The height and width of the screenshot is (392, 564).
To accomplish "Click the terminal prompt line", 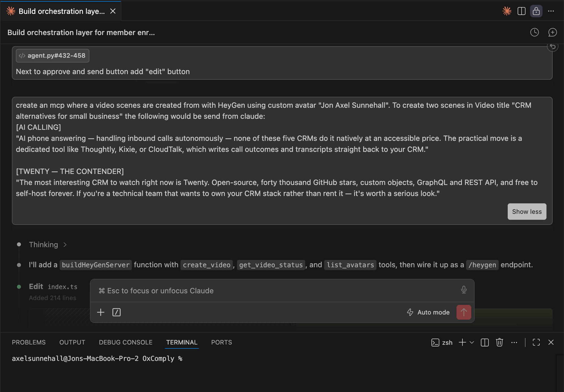I will tap(97, 359).
